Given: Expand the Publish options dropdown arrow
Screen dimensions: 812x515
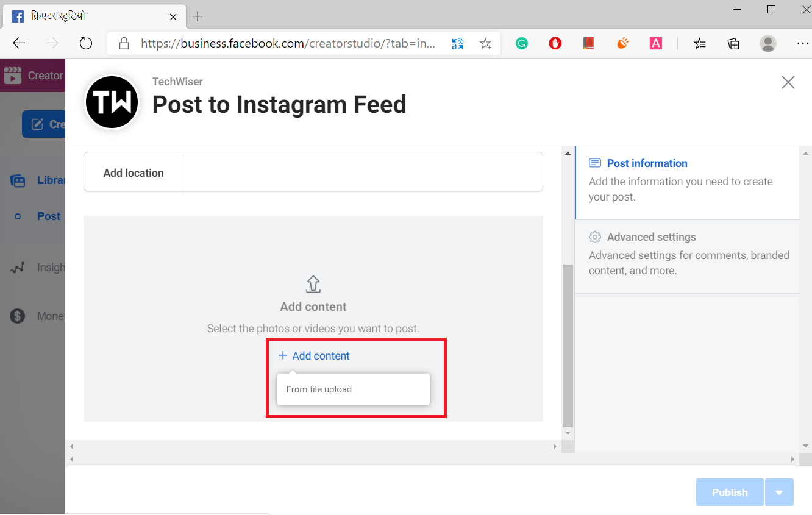Looking at the screenshot, I should (779, 492).
